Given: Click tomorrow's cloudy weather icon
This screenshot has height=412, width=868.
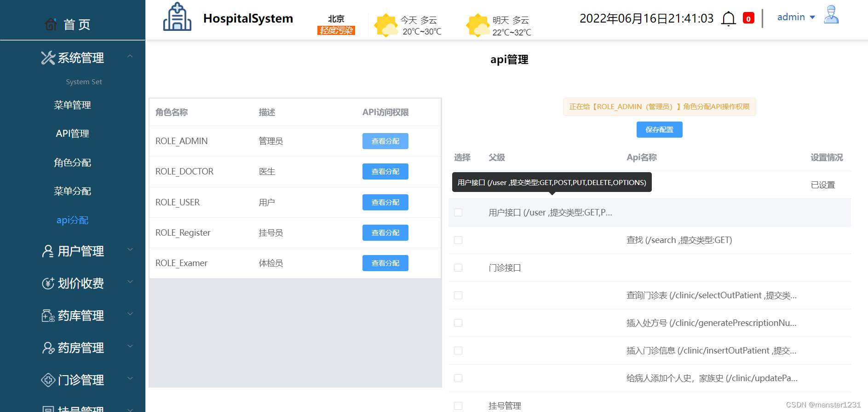Looking at the screenshot, I should (x=477, y=25).
